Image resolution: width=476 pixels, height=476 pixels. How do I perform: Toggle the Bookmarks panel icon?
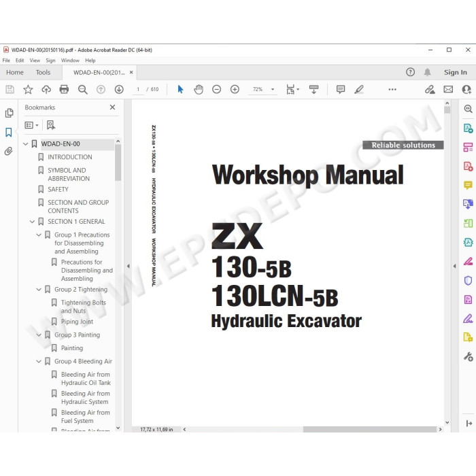pyautogui.click(x=9, y=133)
